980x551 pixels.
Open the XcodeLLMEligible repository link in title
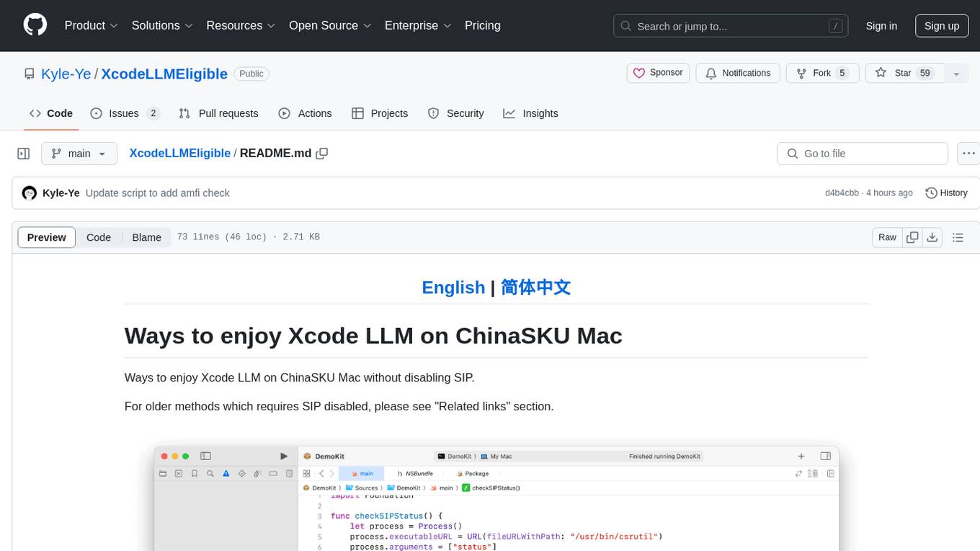coord(164,74)
